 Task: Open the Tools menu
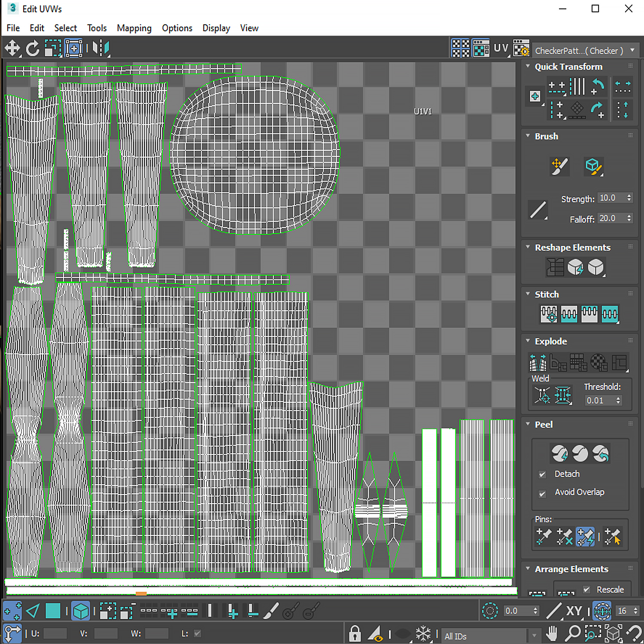coord(97,28)
